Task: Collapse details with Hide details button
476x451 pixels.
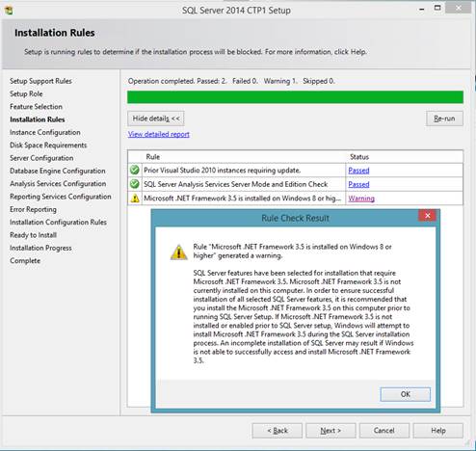Action: pos(156,119)
